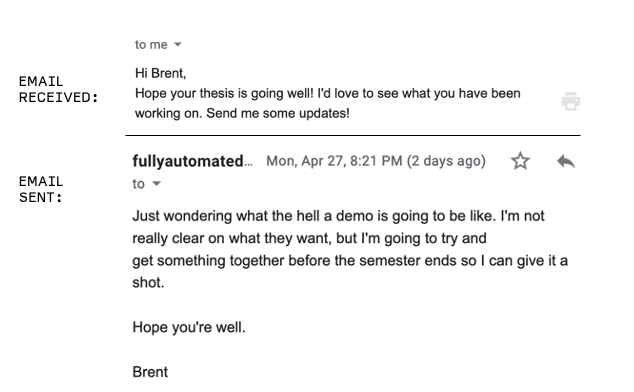Expand the 'to me' recipient details arrow

click(178, 44)
